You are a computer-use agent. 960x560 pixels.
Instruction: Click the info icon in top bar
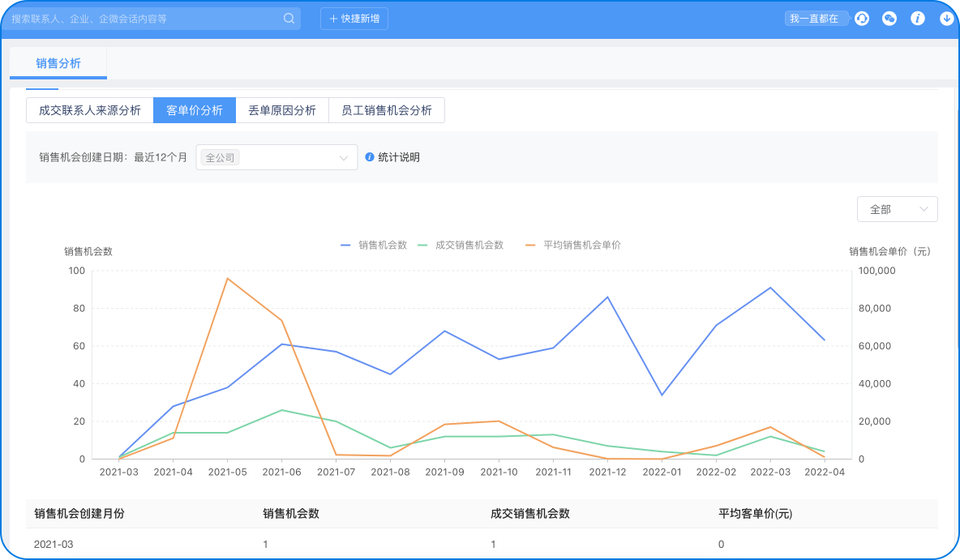coord(917,19)
